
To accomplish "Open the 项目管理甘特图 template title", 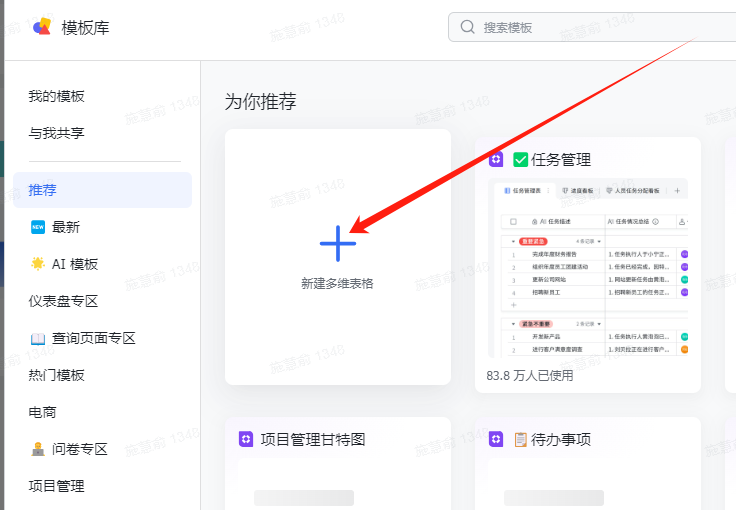I will (313, 440).
